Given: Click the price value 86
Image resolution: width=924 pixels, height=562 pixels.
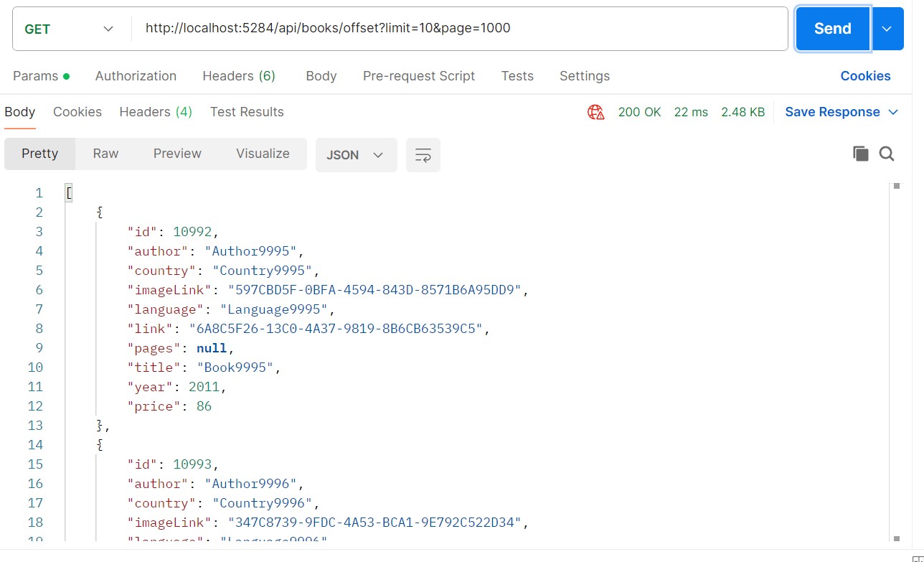Looking at the screenshot, I should tap(204, 406).
